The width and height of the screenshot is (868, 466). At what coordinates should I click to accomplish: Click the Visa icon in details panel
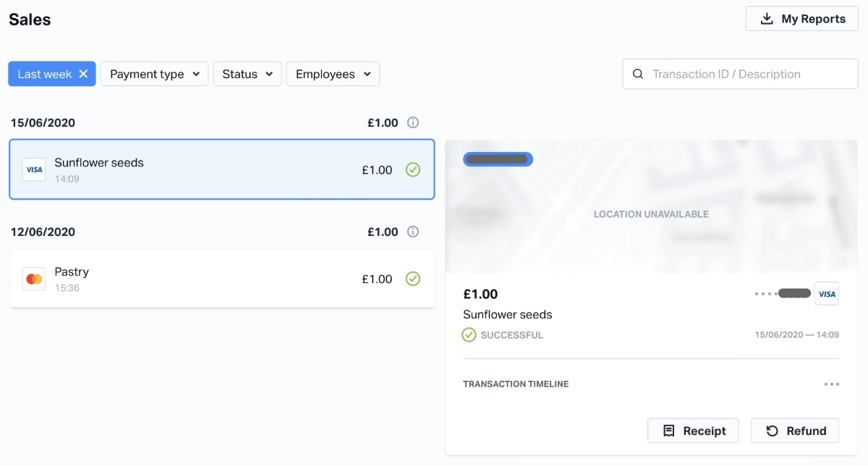click(827, 294)
